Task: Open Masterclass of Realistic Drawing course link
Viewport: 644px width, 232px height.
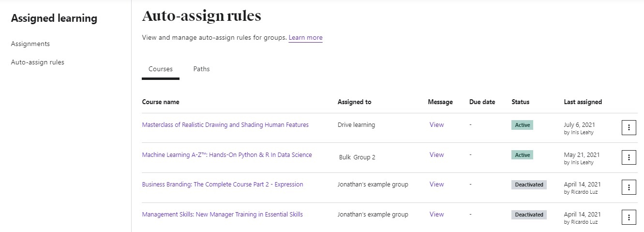Action: (x=225, y=124)
